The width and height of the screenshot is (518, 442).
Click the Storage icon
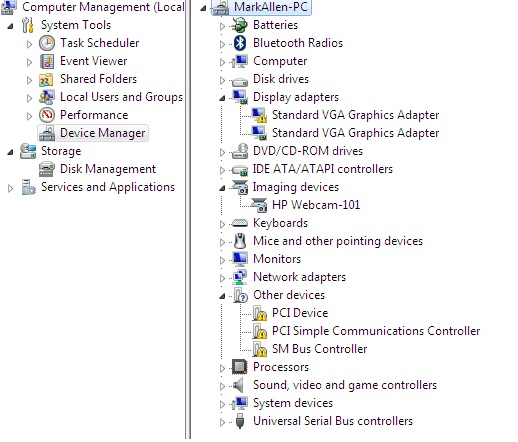click(28, 151)
